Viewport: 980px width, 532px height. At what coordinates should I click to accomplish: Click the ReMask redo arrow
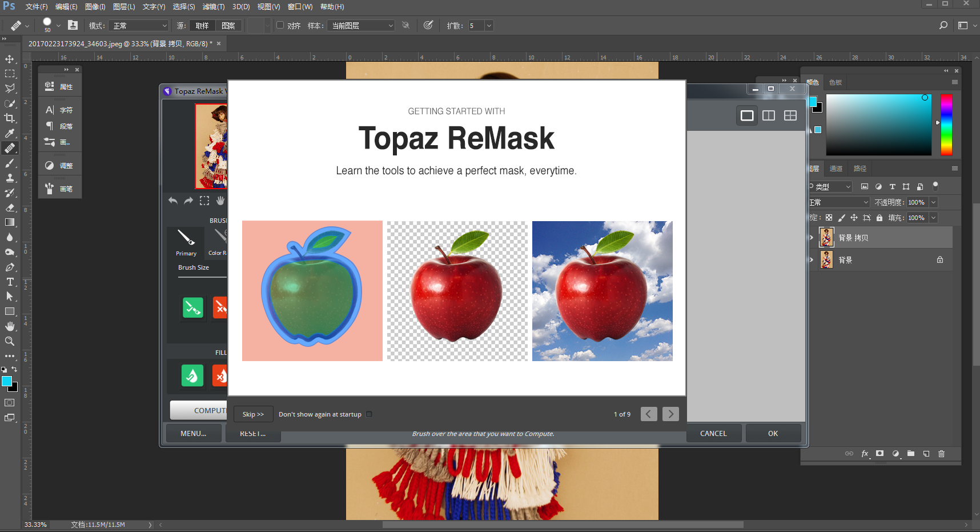[188, 201]
